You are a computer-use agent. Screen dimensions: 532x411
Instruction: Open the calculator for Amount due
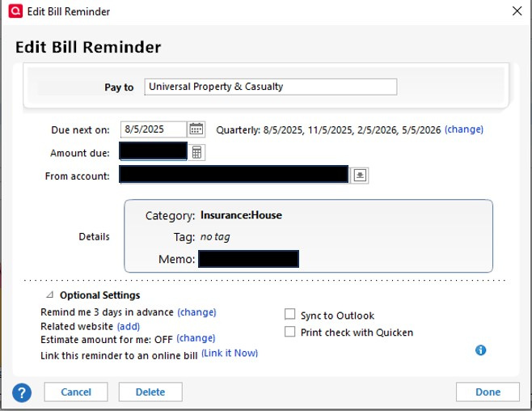coord(196,152)
